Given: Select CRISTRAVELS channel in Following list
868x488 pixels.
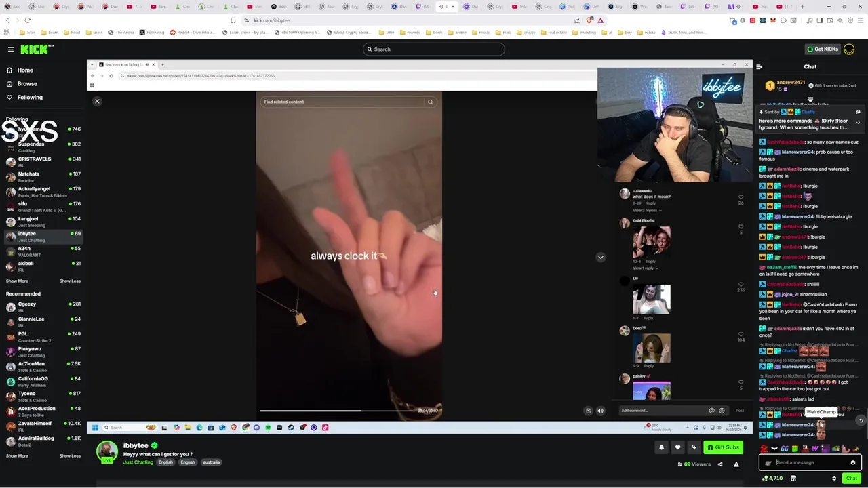Looking at the screenshot, I should coord(42,161).
